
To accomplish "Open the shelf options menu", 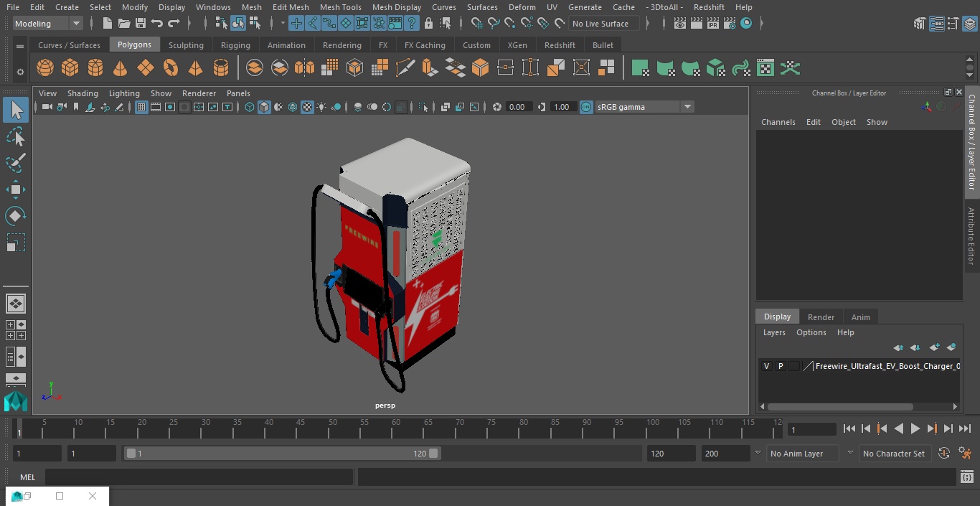I will 20,72.
